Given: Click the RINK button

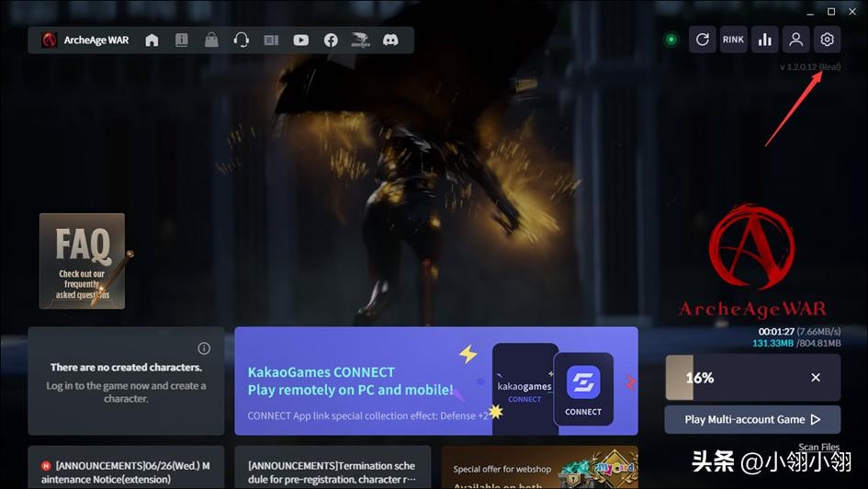Looking at the screenshot, I should coord(733,40).
